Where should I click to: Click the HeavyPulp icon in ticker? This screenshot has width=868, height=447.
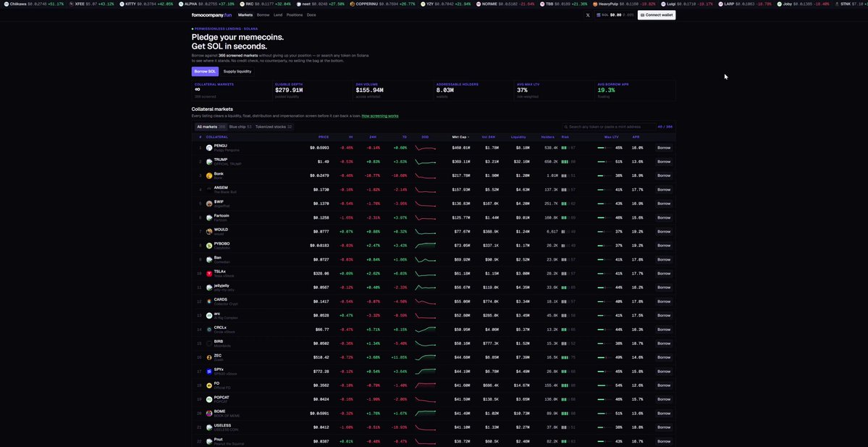click(x=595, y=4)
